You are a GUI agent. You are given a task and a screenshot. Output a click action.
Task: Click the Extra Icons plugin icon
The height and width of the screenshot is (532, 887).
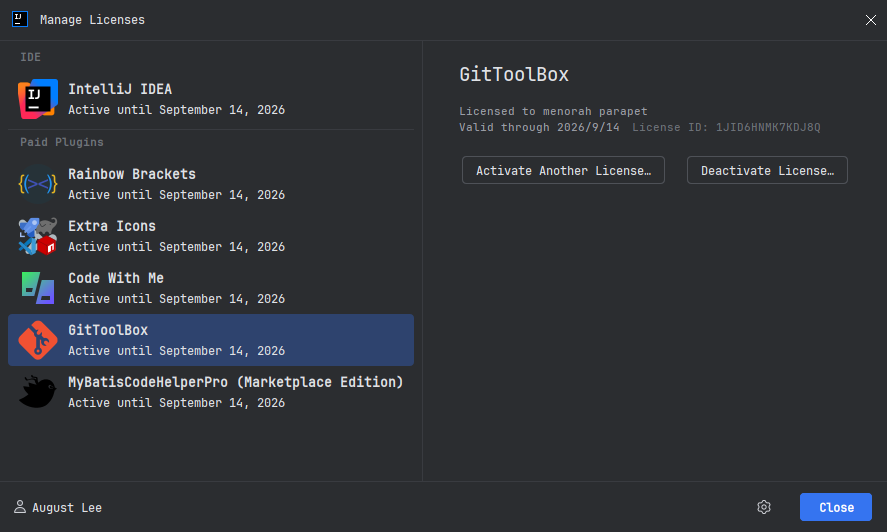tap(37, 236)
